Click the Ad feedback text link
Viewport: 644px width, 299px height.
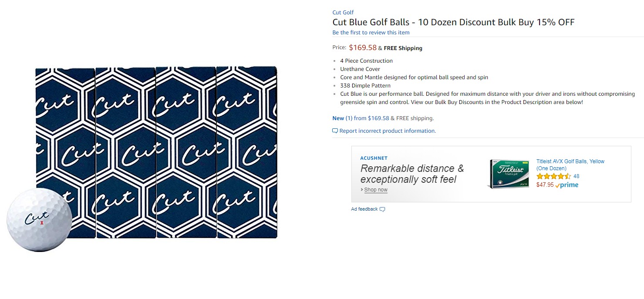[x=364, y=209]
